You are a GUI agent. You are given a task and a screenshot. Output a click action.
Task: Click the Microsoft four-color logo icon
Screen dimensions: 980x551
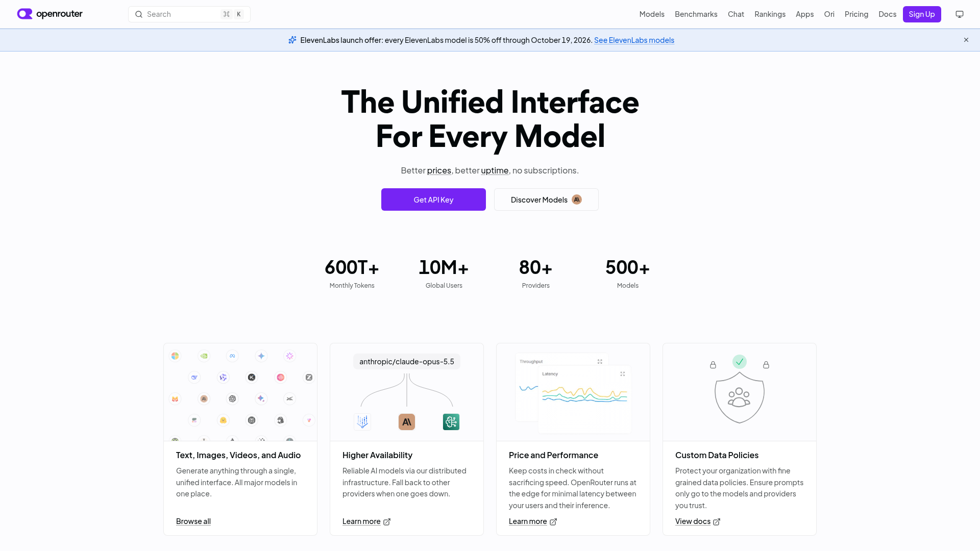tap(175, 356)
